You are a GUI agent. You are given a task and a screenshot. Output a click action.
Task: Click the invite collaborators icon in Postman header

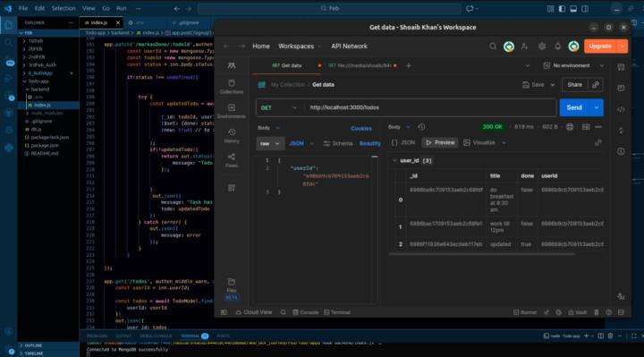(x=524, y=47)
